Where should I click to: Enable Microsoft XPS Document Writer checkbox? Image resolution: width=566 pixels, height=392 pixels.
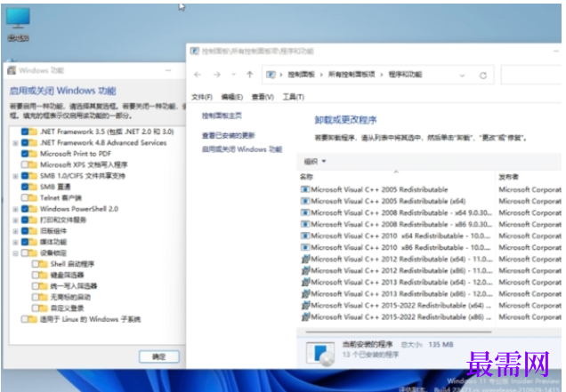pyautogui.click(x=25, y=164)
